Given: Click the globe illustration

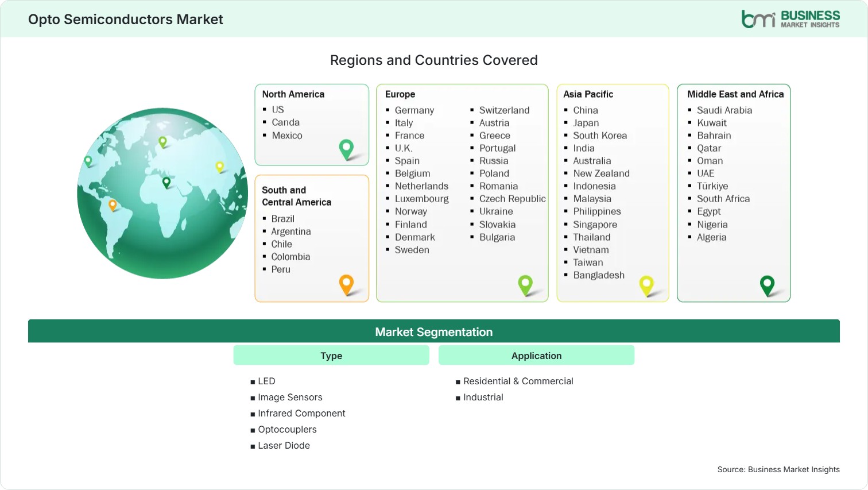Looking at the screenshot, I should tap(163, 194).
